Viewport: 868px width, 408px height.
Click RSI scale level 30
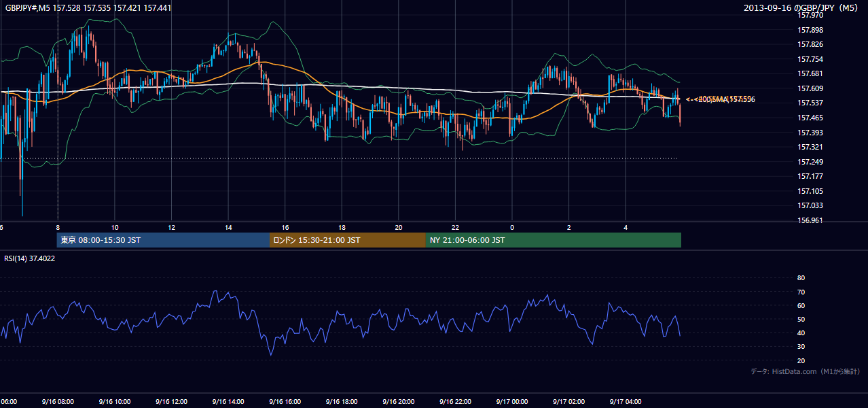point(801,347)
